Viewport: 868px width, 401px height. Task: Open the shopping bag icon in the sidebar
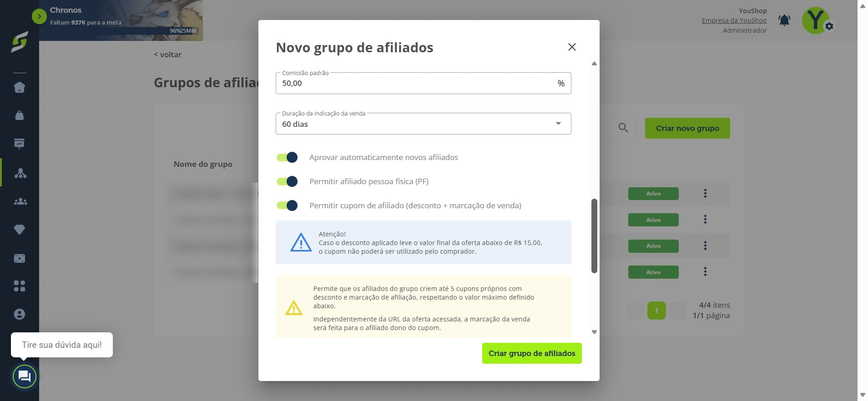20,115
